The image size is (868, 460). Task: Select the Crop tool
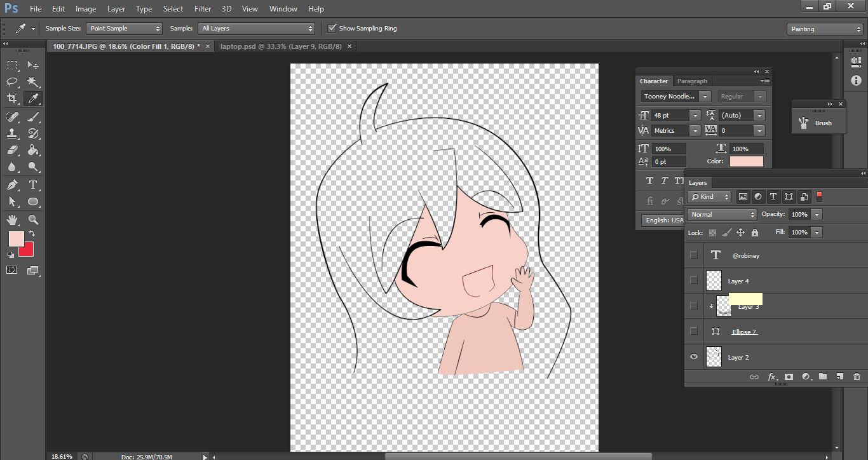(12, 98)
